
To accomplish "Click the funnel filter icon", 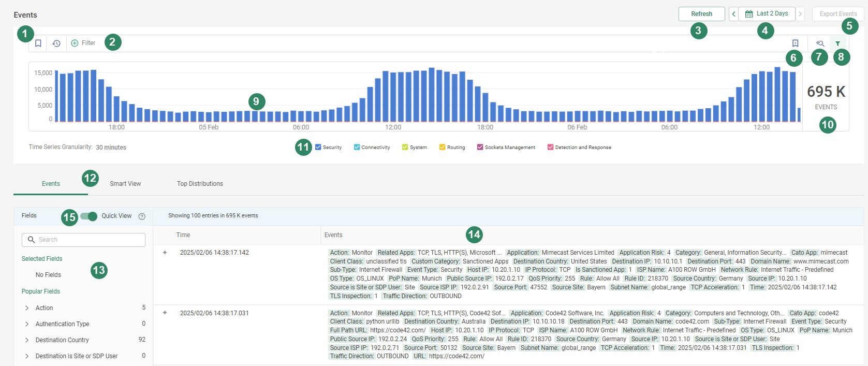I will pyautogui.click(x=838, y=43).
